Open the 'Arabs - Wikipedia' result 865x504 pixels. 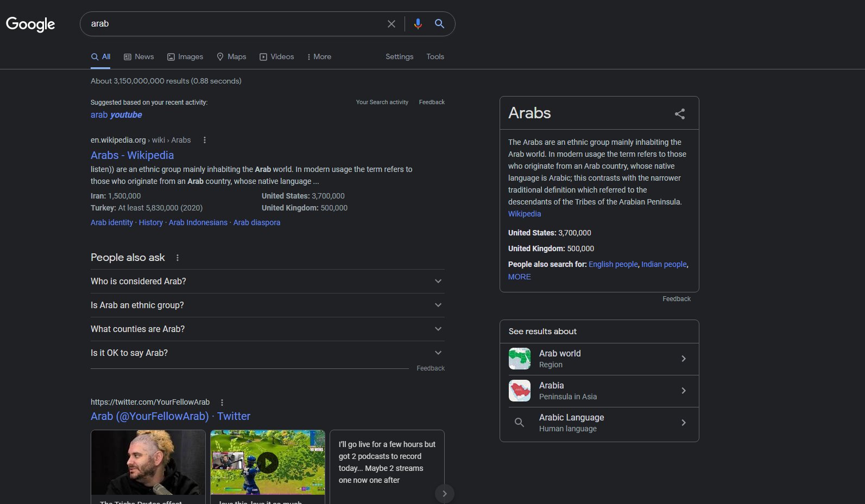(x=132, y=155)
